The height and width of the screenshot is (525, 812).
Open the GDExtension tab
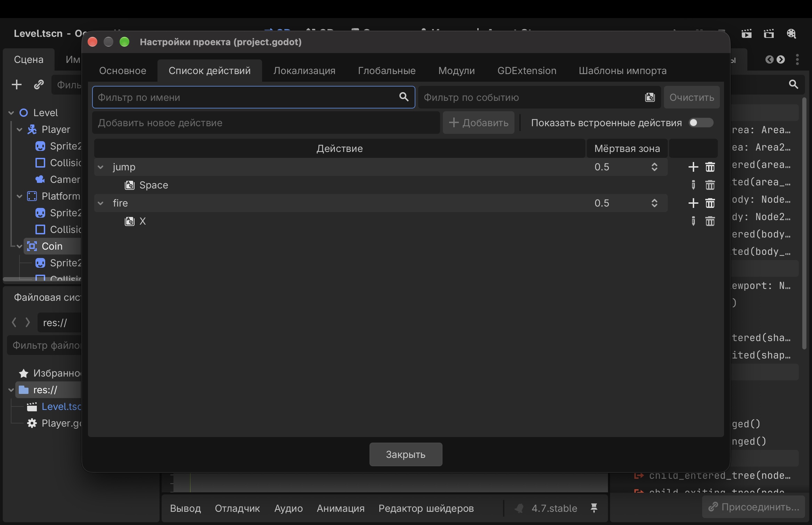(x=527, y=71)
